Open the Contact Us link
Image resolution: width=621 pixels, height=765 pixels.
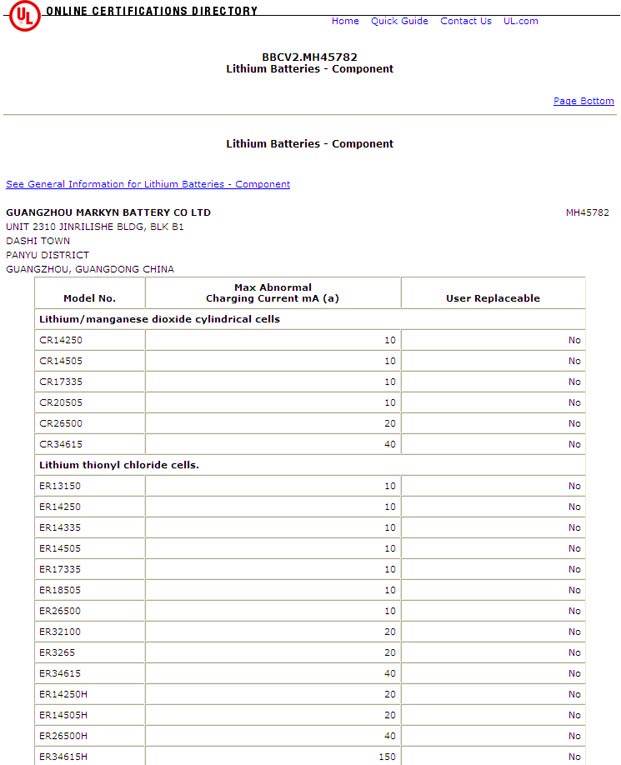(x=465, y=21)
